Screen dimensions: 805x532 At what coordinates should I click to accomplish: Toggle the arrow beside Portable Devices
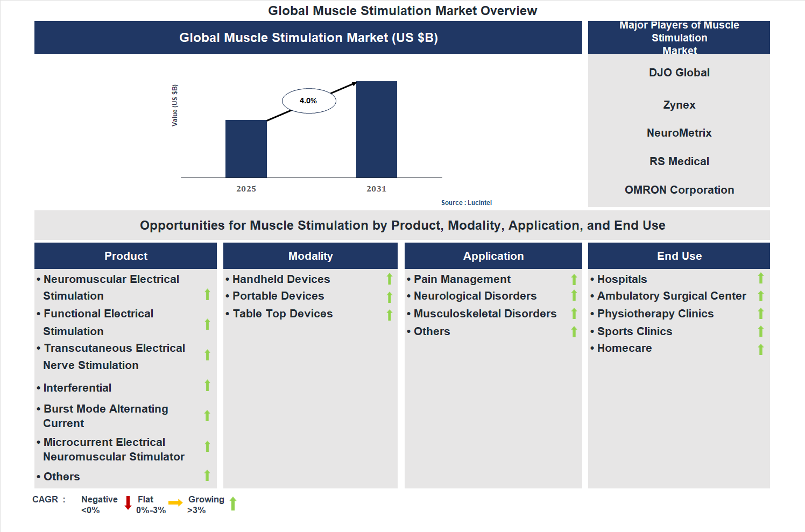point(390,296)
